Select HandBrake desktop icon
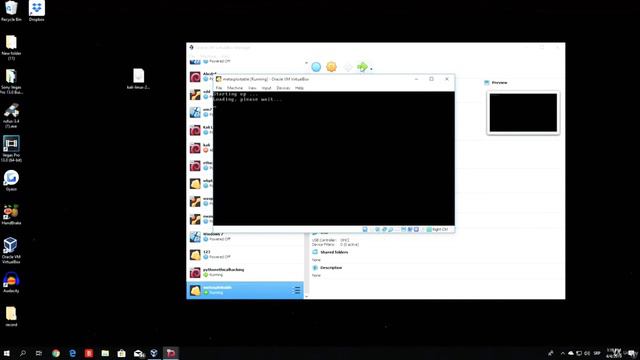This screenshot has height=360, width=640. pos(11,215)
